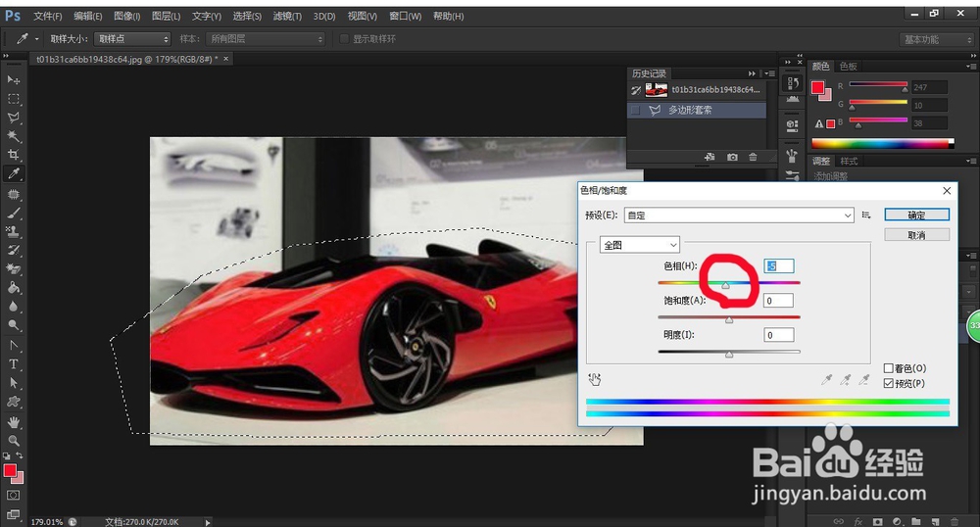The height and width of the screenshot is (527, 980).
Task: Select the Zoom tool in toolbox
Action: (13, 440)
